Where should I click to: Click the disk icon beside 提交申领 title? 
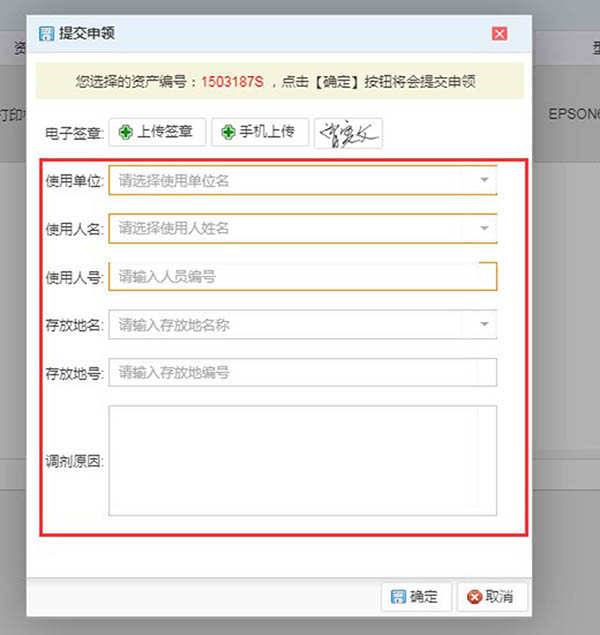[46, 33]
